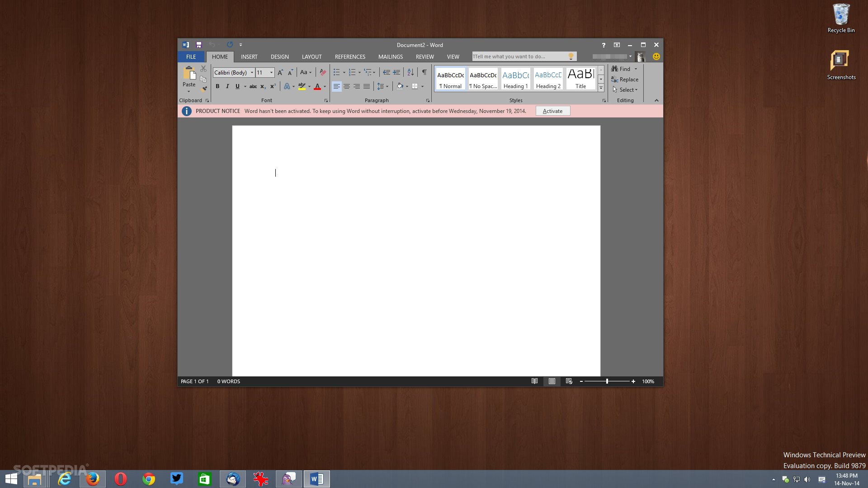Screen dimensions: 868x488
Task: Toggle Show/Hide paragraph marks
Action: [424, 72]
